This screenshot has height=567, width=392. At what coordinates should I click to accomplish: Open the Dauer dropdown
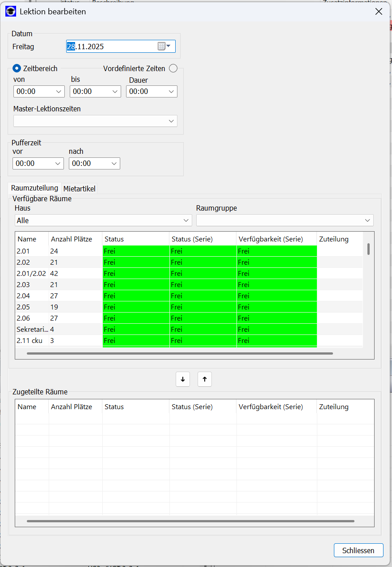pos(171,92)
